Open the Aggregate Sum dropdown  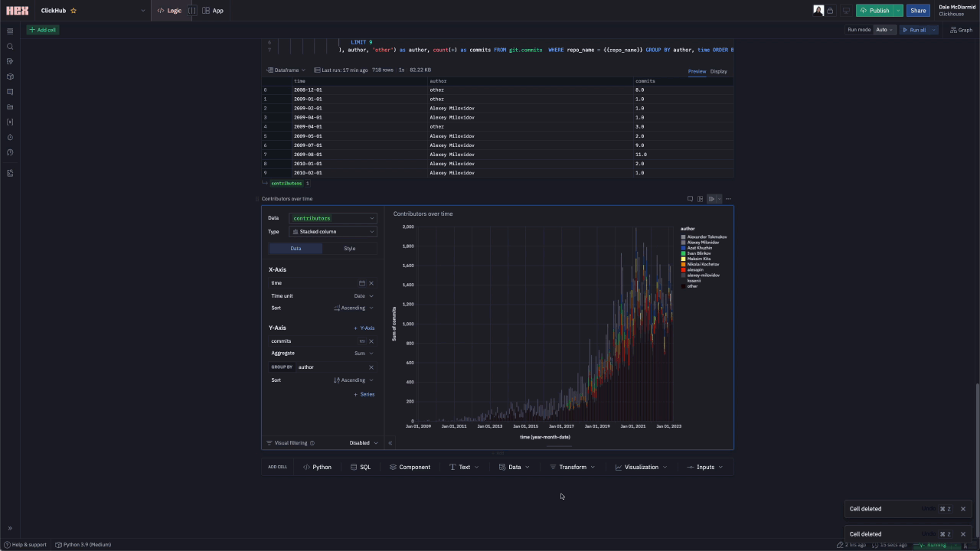364,354
